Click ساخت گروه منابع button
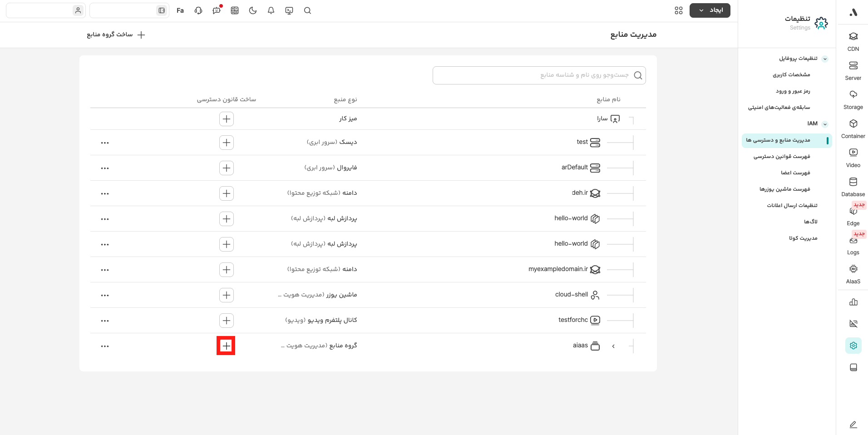The image size is (868, 435). [x=116, y=35]
